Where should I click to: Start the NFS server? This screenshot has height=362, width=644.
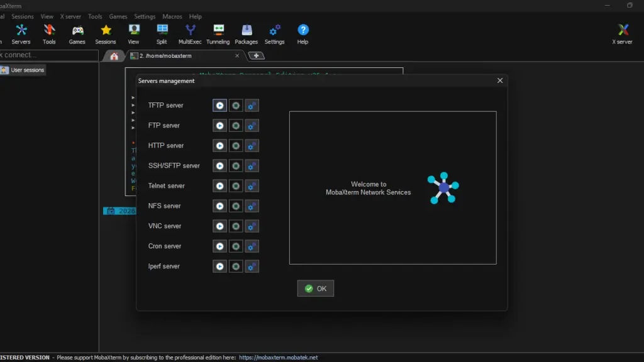(219, 206)
